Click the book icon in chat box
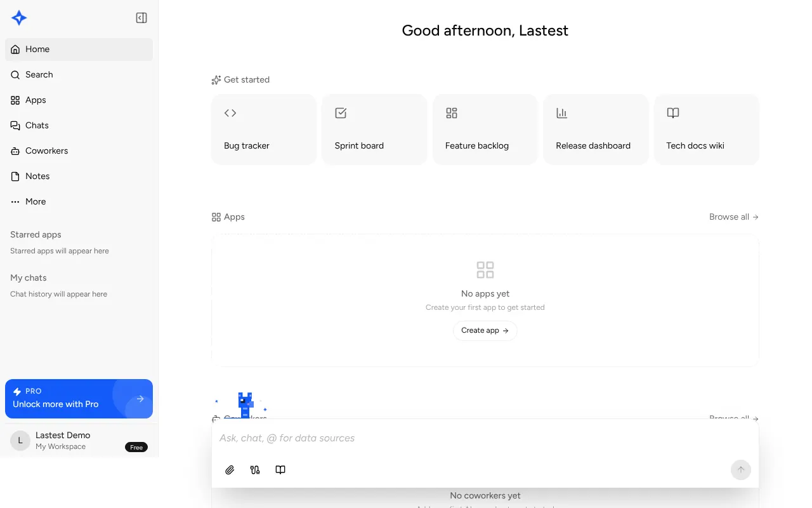Viewport: 812px width, 508px height. point(280,470)
